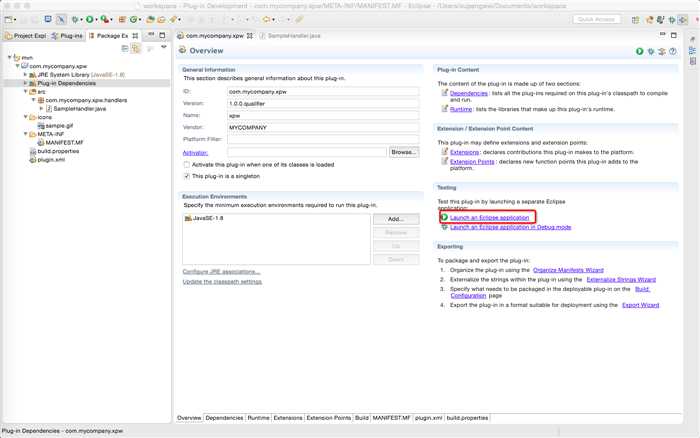This screenshot has height=438, width=700.
Task: Open help via the question mark icon
Action: point(673,51)
